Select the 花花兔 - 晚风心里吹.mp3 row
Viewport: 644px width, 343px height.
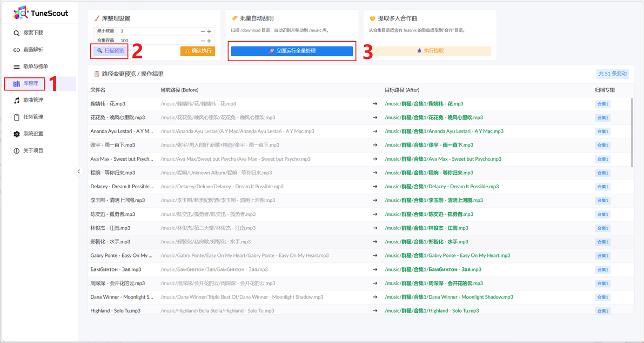click(360, 117)
